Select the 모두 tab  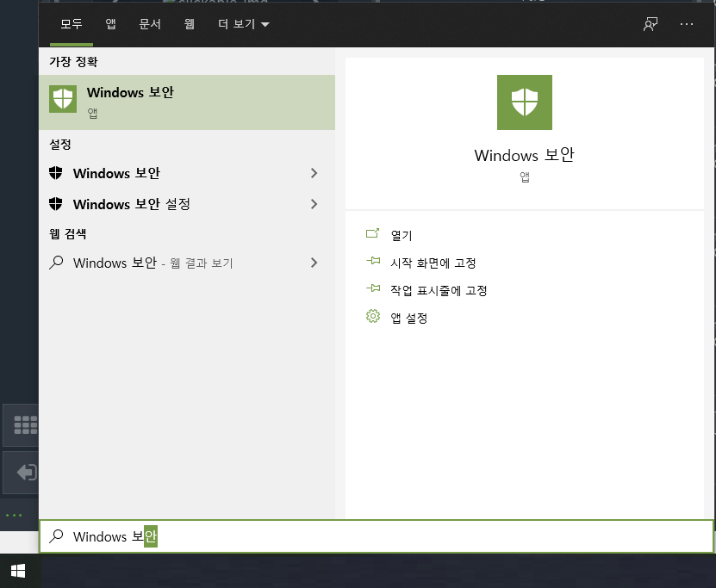[x=72, y=24]
